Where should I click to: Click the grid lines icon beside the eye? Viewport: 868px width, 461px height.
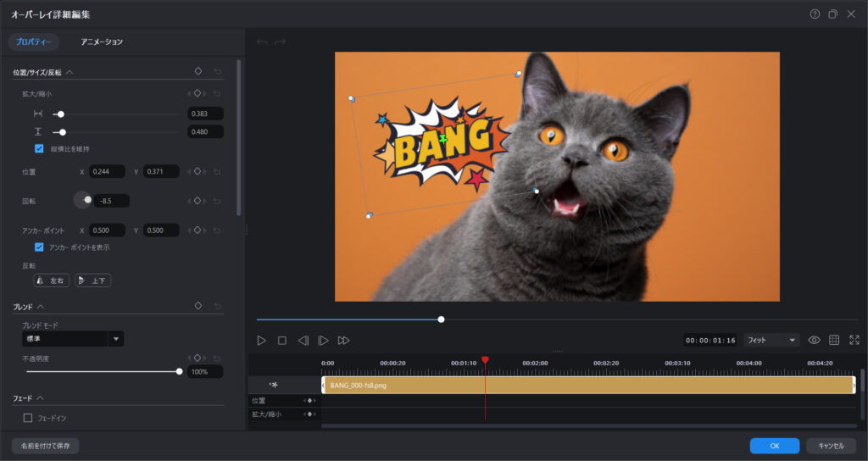coord(834,340)
